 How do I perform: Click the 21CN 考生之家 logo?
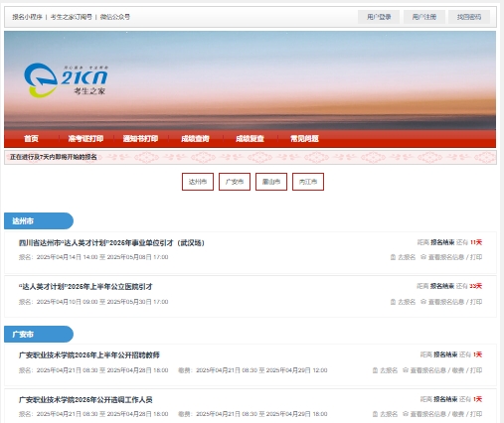pos(66,80)
